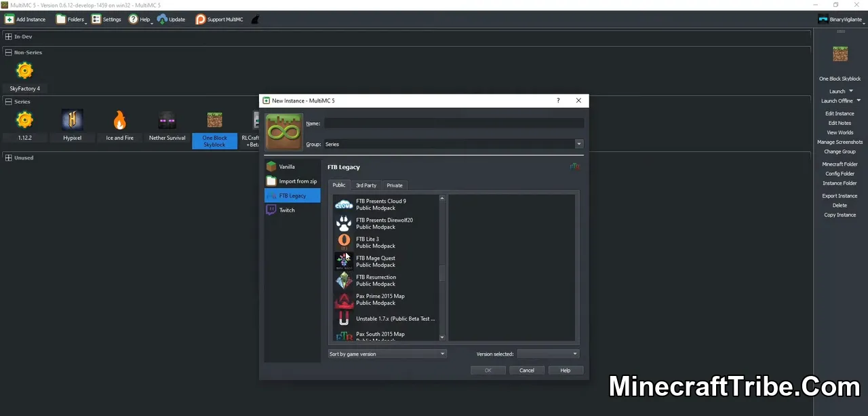Click Export Instance in the sidebar

[840, 195]
